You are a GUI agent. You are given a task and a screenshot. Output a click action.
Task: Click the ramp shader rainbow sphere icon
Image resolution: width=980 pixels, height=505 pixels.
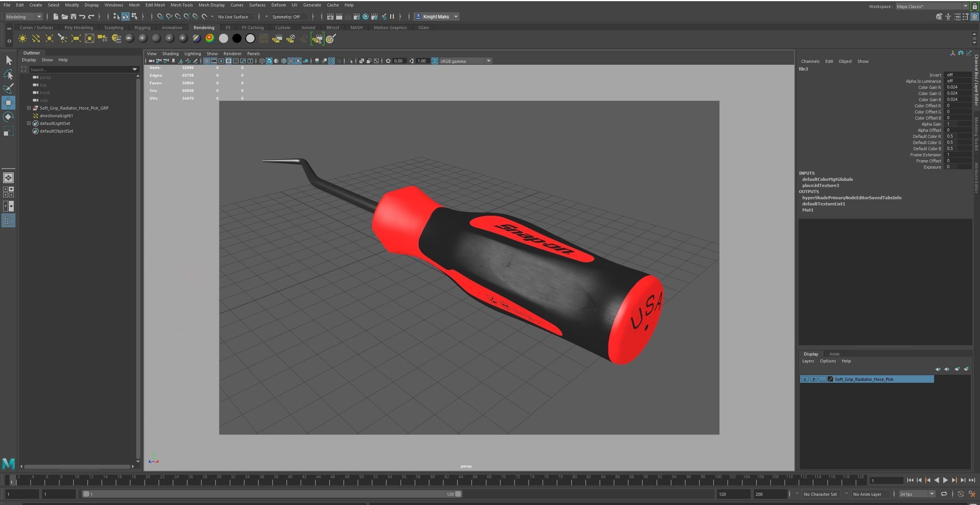click(210, 38)
